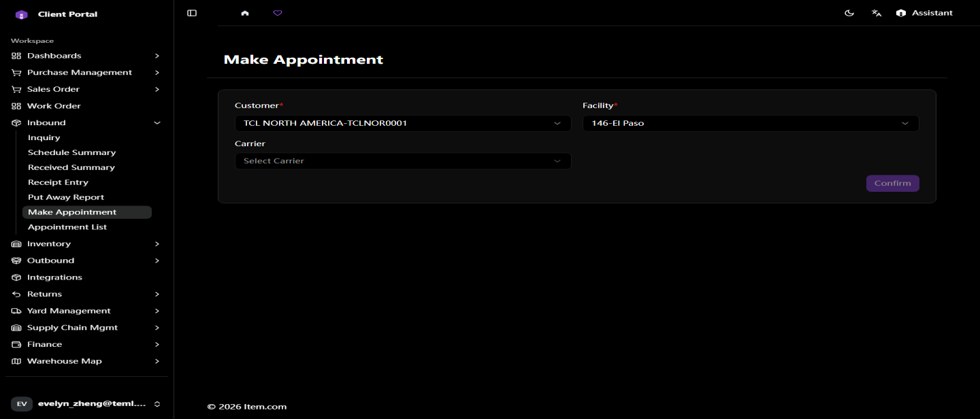
Task: Click the Inventory warehouse icon
Action: point(16,244)
